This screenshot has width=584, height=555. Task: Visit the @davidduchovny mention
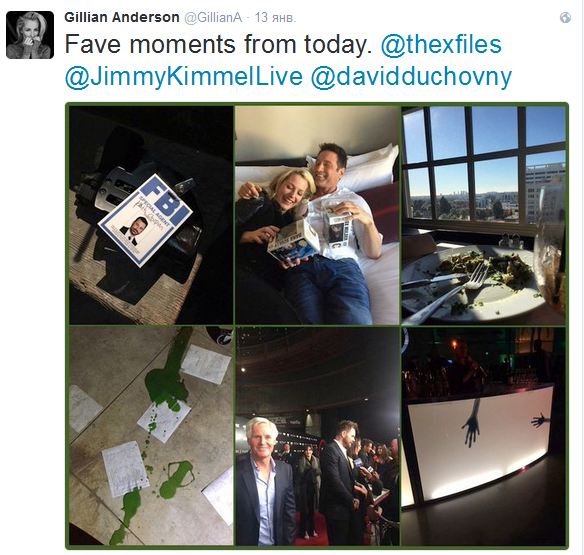pos(411,76)
